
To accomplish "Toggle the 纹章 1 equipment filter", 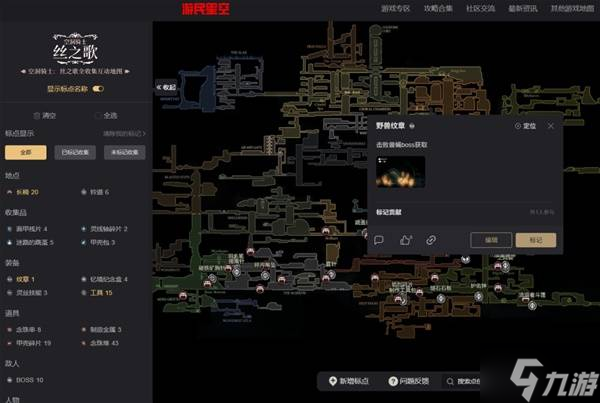I will (21, 279).
